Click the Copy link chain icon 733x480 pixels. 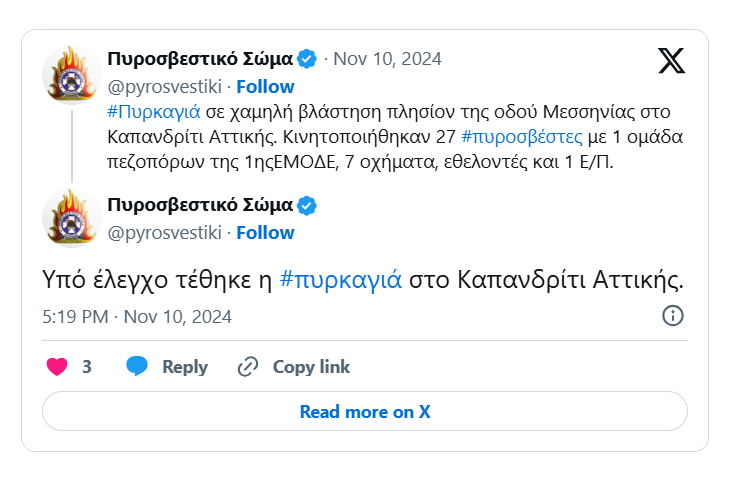point(248,367)
